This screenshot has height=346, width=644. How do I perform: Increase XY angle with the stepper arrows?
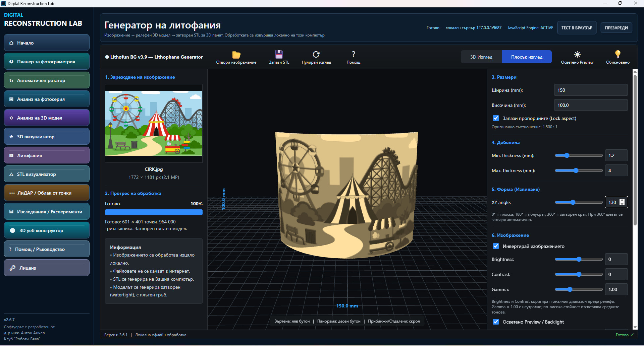622,200
